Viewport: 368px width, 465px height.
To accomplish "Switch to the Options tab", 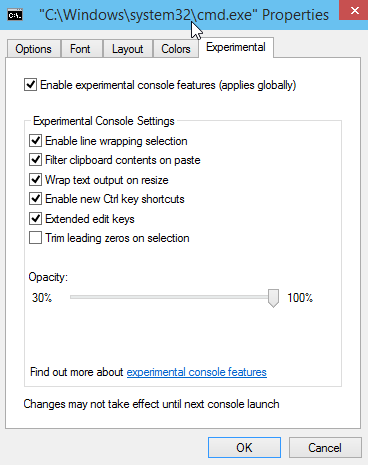I will point(33,49).
